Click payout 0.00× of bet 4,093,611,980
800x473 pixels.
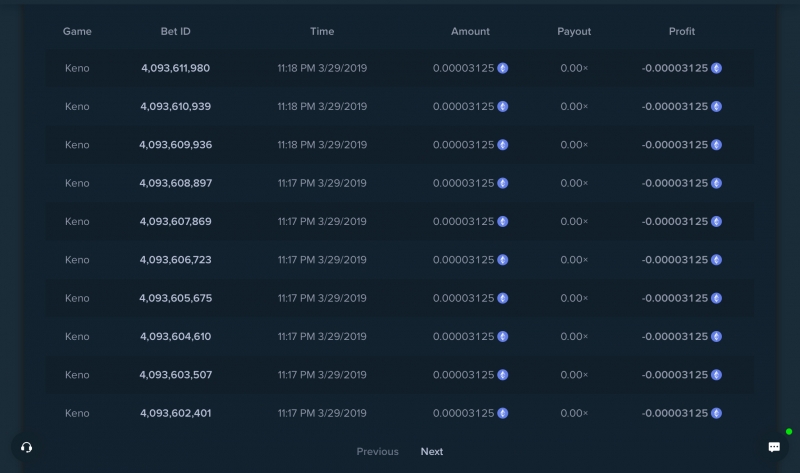coord(574,68)
